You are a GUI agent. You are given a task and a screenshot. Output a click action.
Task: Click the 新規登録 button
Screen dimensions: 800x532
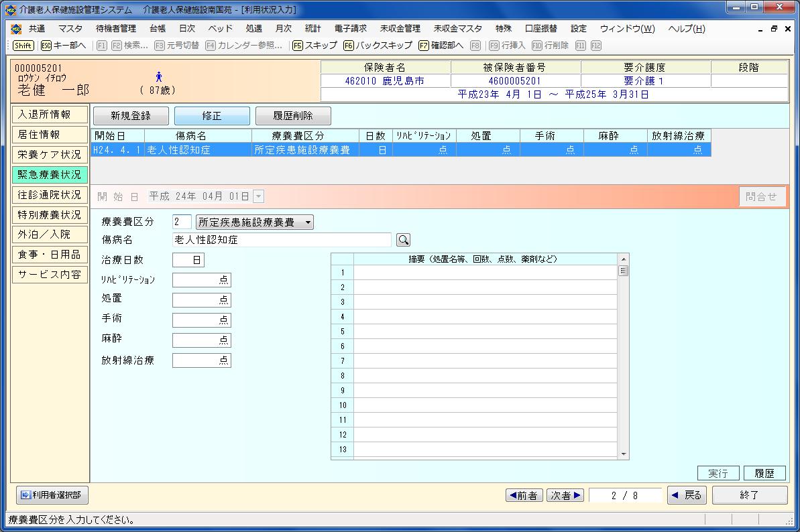click(x=131, y=116)
